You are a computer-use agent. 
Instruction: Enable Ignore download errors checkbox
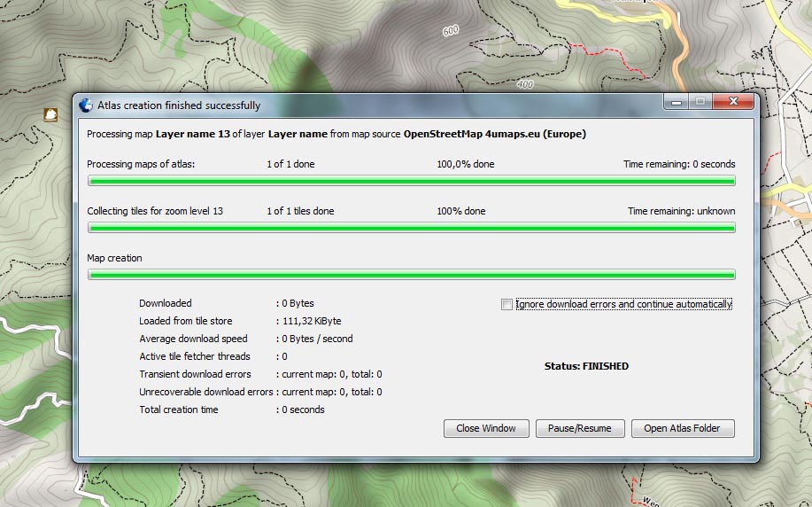click(x=507, y=305)
